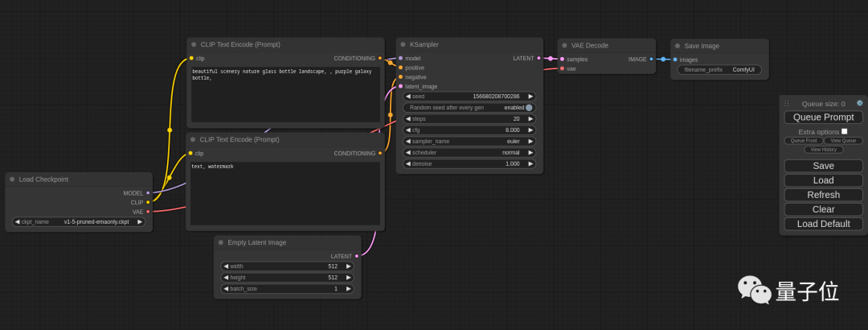Click the KSampler node collapse dot
This screenshot has width=868, height=330.
403,44
